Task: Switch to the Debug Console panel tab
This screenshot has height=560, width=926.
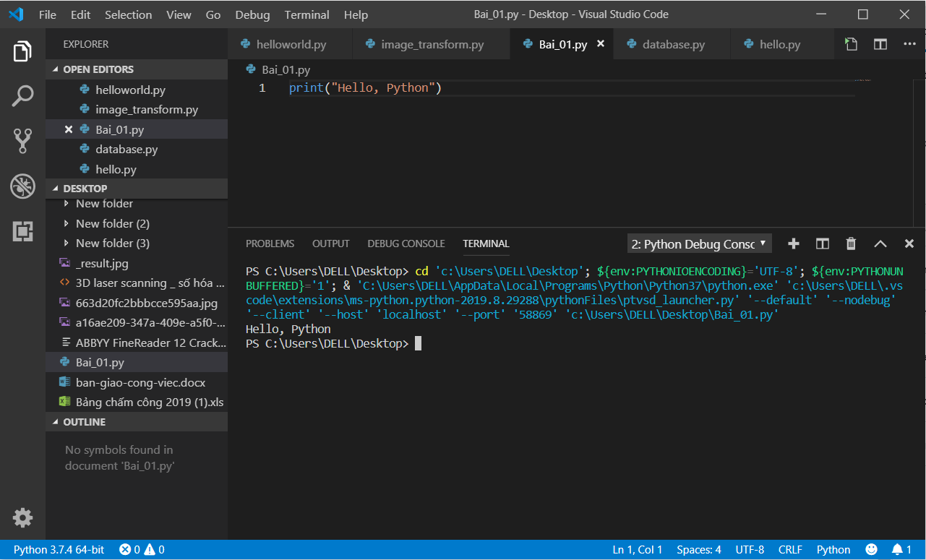Action: (x=406, y=244)
